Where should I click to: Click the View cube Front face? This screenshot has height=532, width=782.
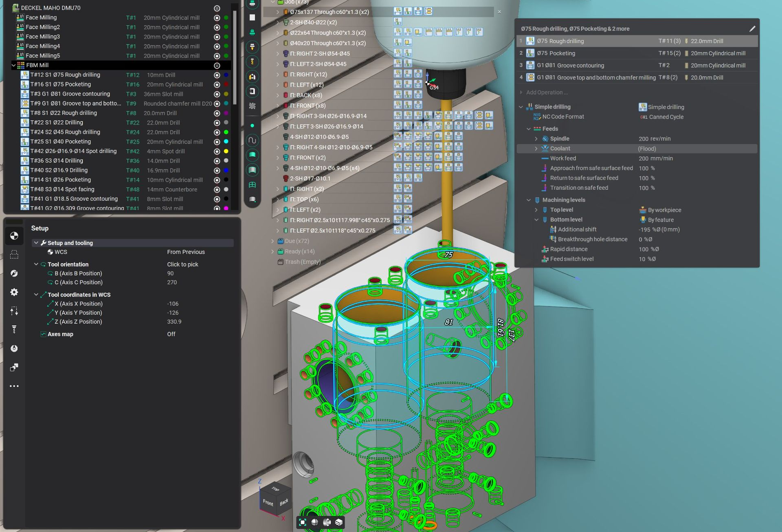(x=268, y=503)
